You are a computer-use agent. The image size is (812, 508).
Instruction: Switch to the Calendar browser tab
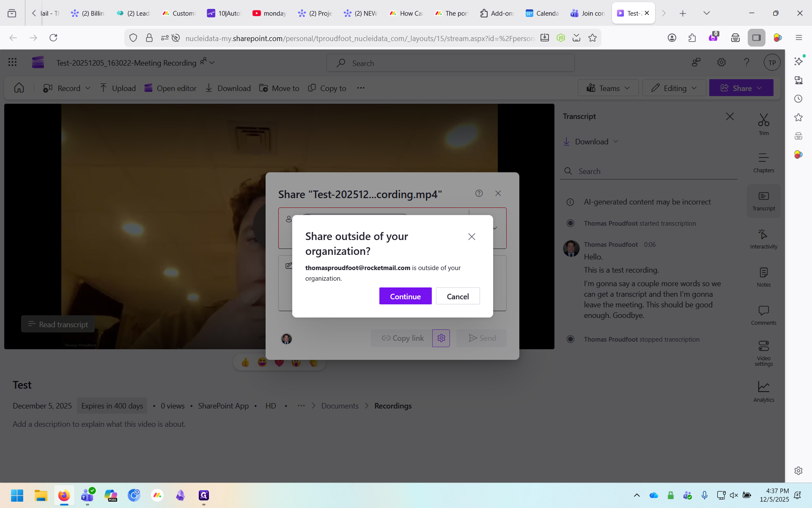coord(542,13)
